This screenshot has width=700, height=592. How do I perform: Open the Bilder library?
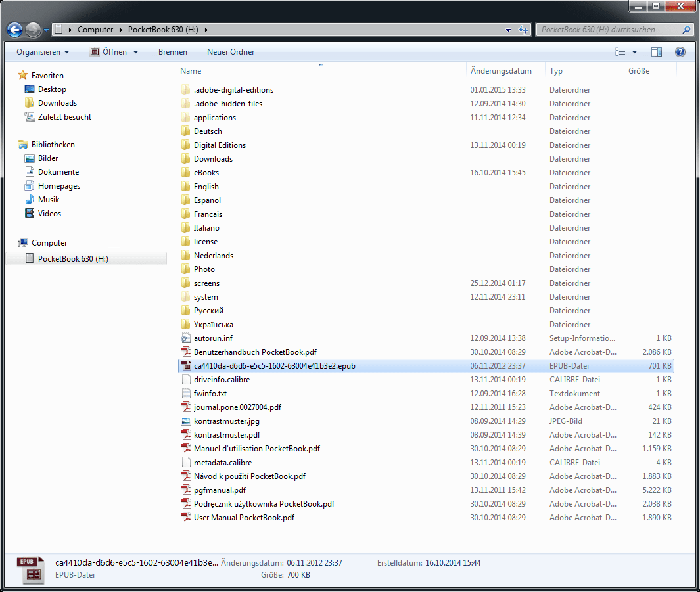click(41, 158)
